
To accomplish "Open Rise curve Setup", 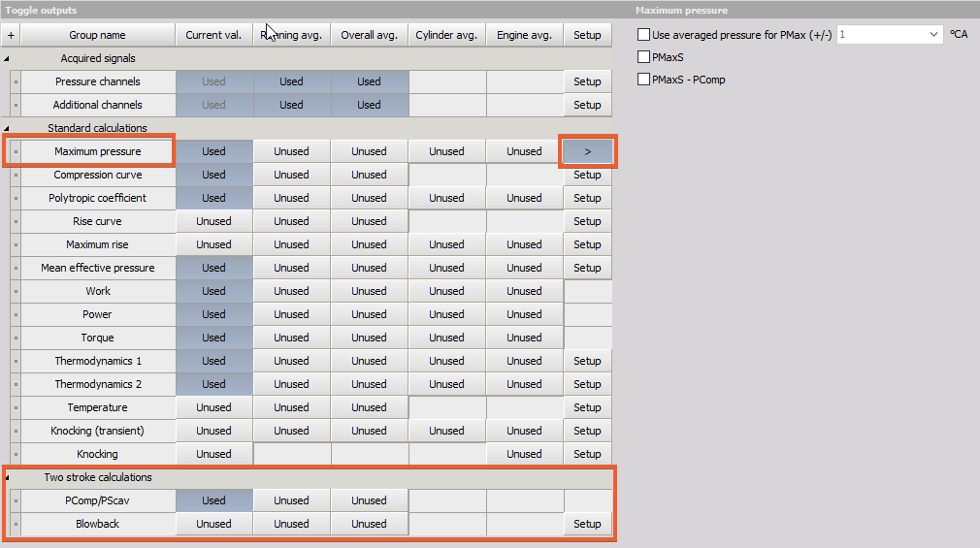I will 587,221.
